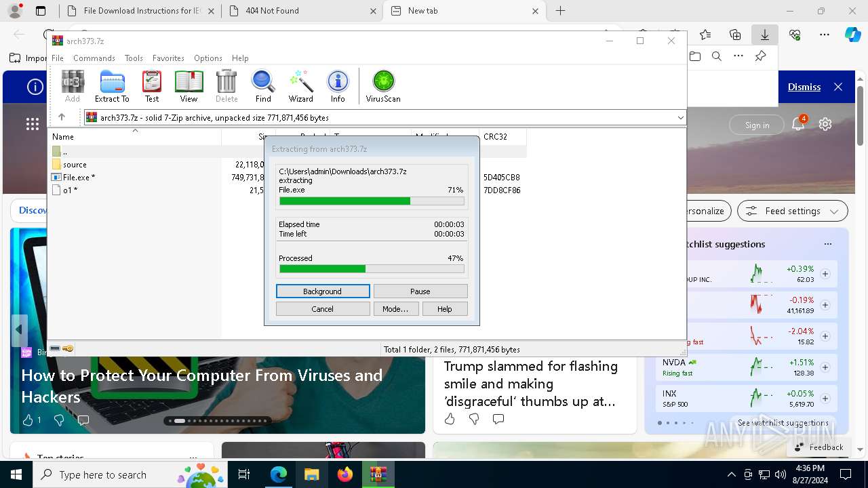Open Edge downloads icon
The width and height of the screenshot is (868, 488).
point(764,35)
